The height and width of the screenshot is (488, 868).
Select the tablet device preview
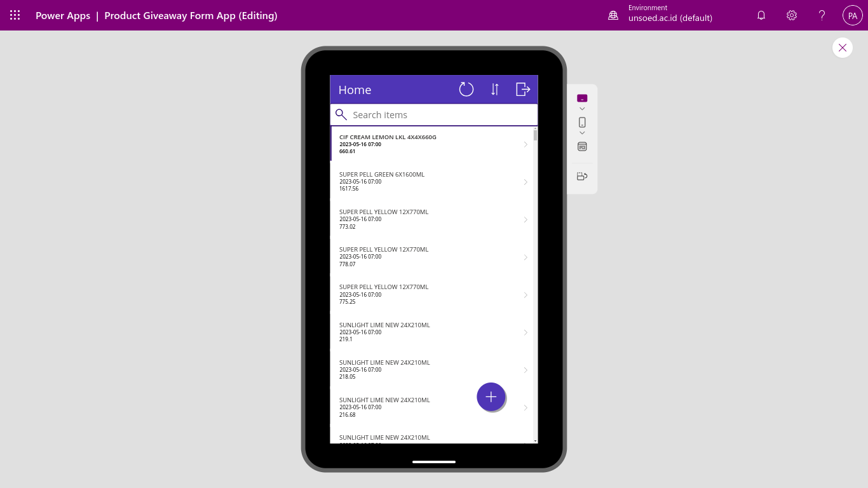(582, 98)
